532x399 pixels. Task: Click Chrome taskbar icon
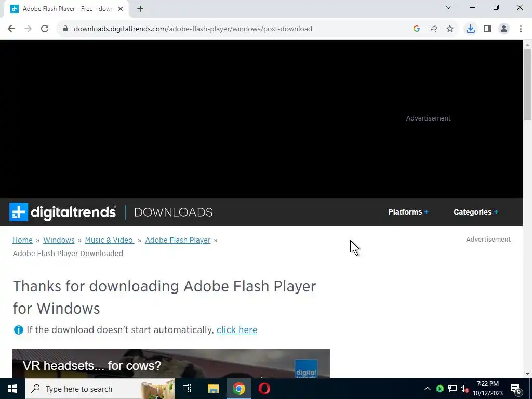coord(239,389)
